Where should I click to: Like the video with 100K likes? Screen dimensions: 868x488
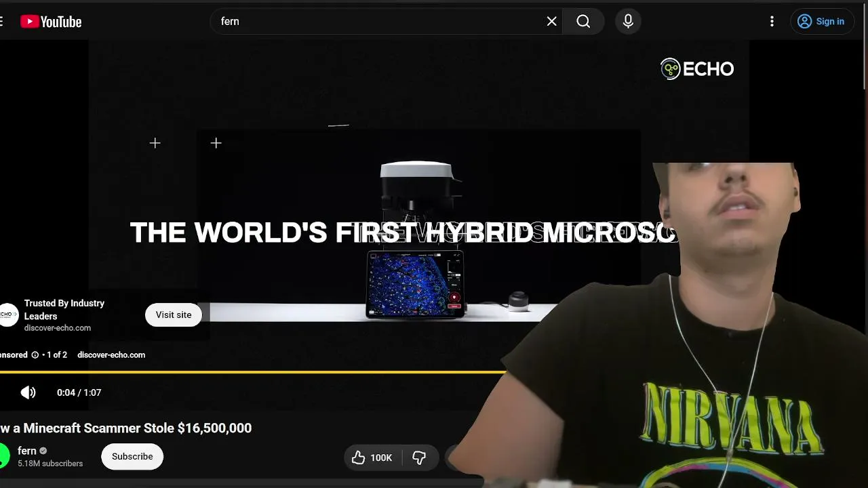pos(373,458)
